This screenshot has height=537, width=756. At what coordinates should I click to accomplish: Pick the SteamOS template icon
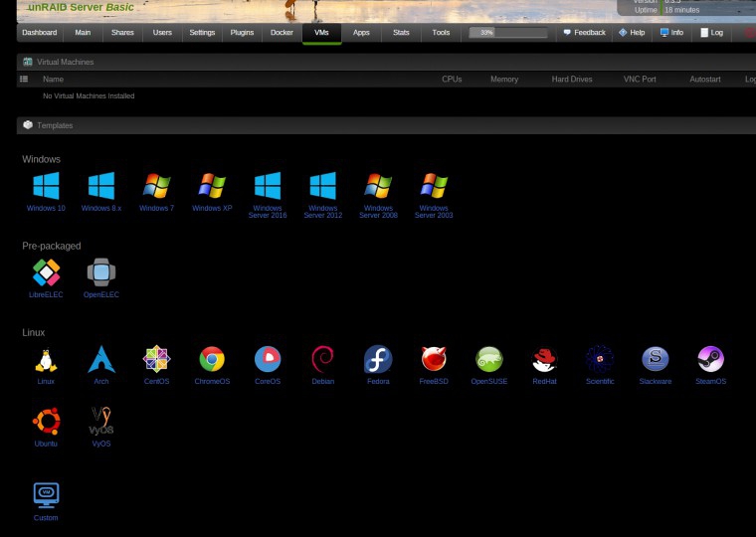tap(710, 359)
